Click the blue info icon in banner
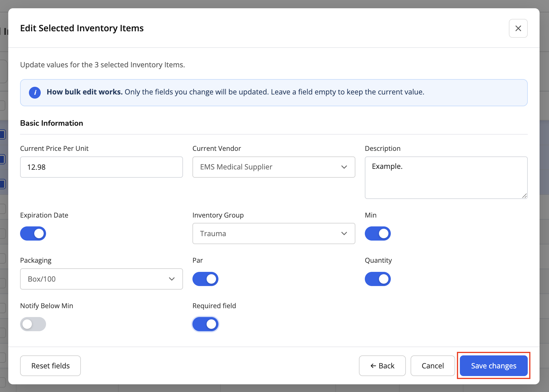 [x=35, y=92]
